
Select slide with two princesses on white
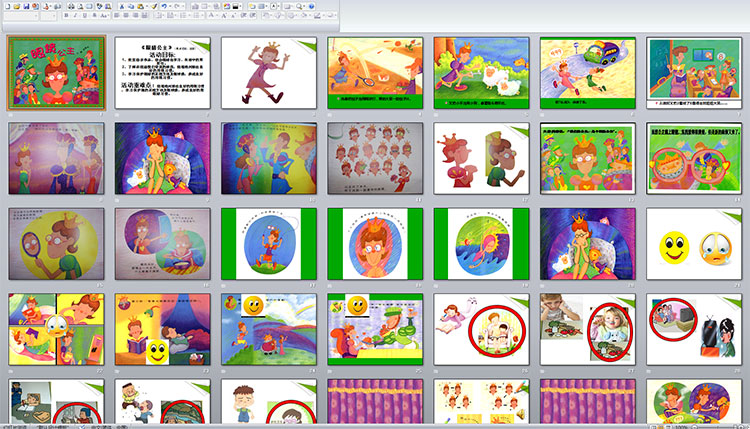coord(481,158)
